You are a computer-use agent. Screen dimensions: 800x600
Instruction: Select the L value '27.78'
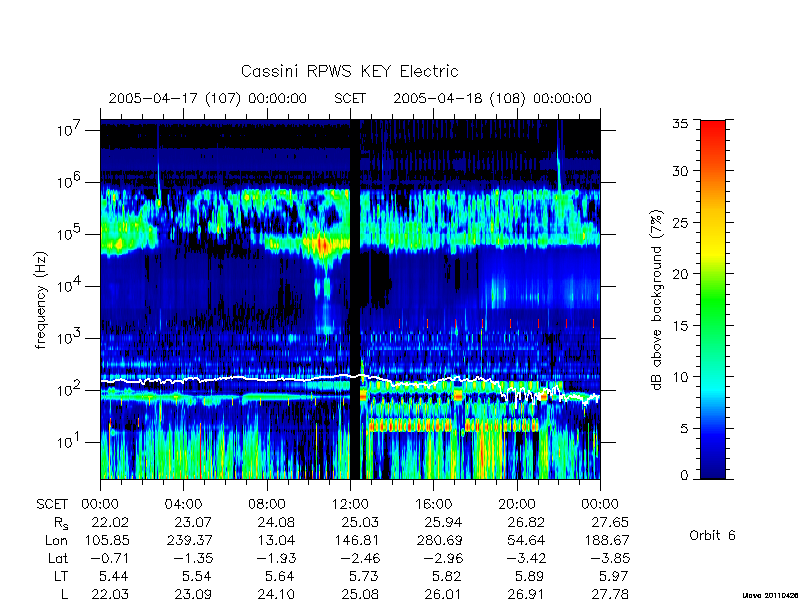pyautogui.click(x=610, y=594)
